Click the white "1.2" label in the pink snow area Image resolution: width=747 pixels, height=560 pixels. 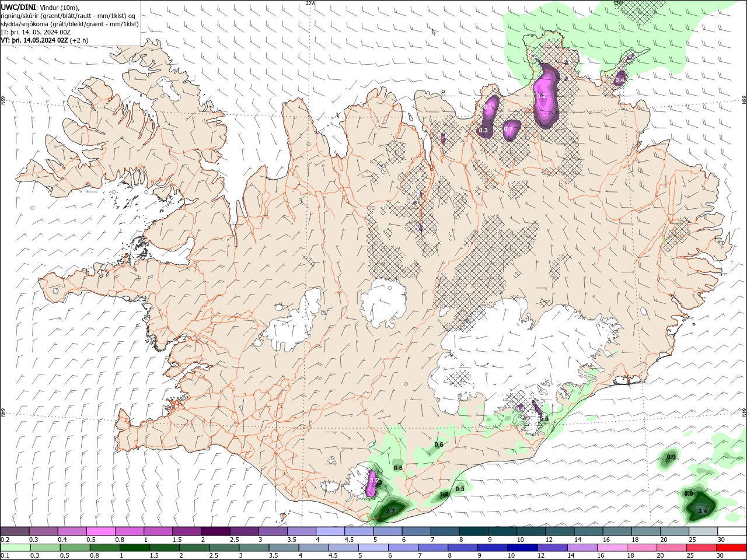coord(541,96)
